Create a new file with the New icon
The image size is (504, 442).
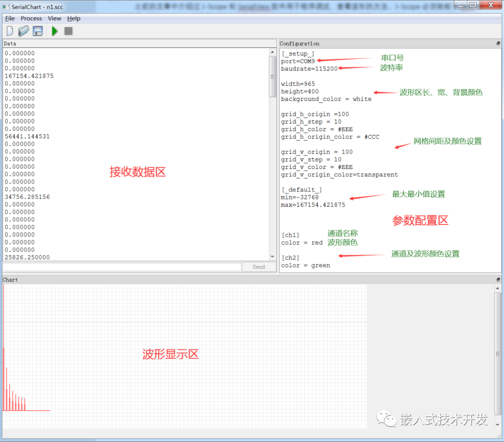click(10, 31)
